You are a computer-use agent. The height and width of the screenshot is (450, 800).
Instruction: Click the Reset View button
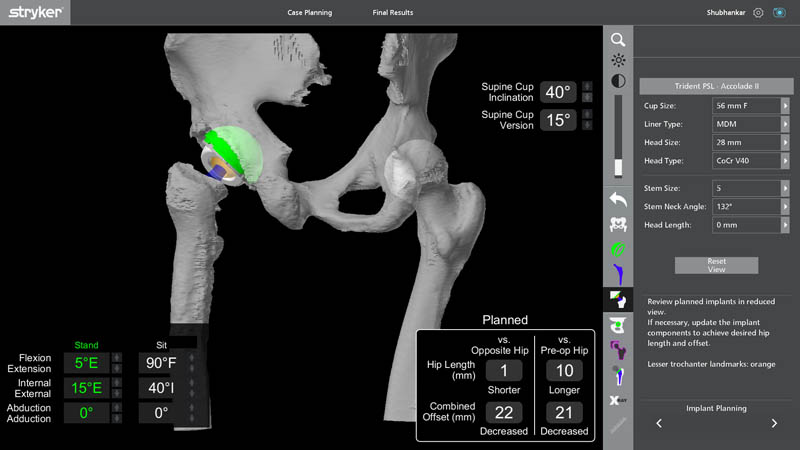716,265
